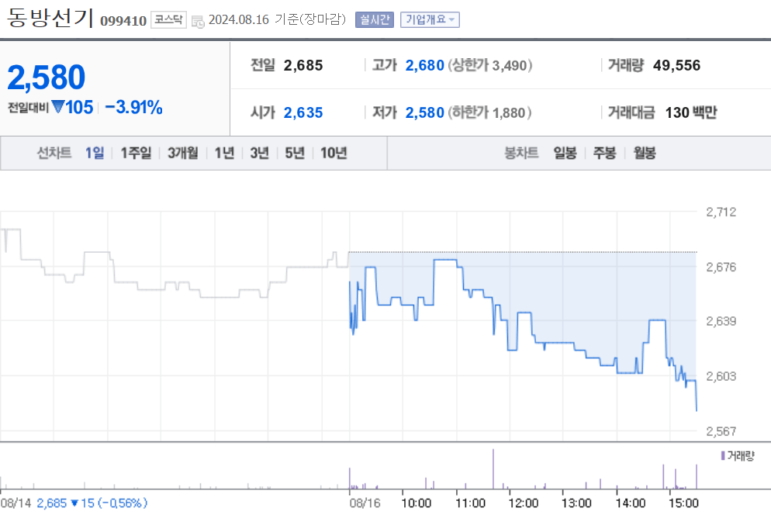Click the 2,603 y-axis label
The width and height of the screenshot is (771, 532).
point(721,376)
